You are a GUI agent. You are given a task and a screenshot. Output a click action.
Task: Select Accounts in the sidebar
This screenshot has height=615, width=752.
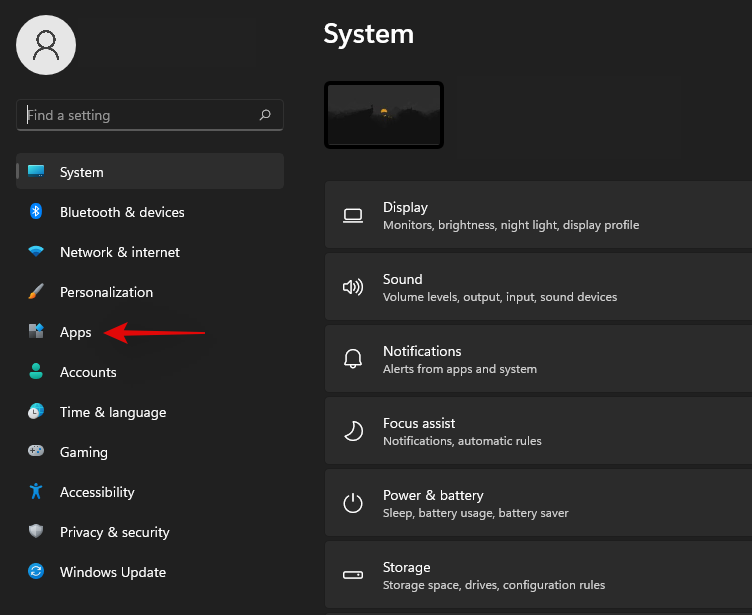point(88,372)
